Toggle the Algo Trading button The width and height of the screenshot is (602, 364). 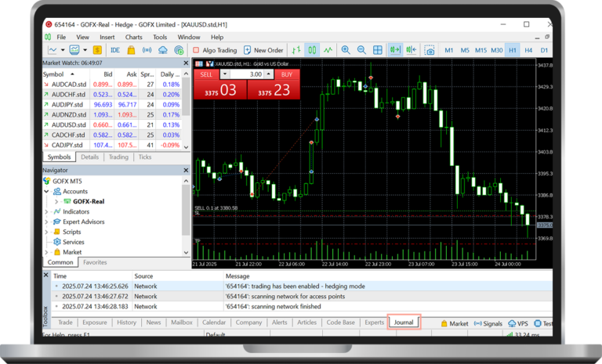[215, 50]
